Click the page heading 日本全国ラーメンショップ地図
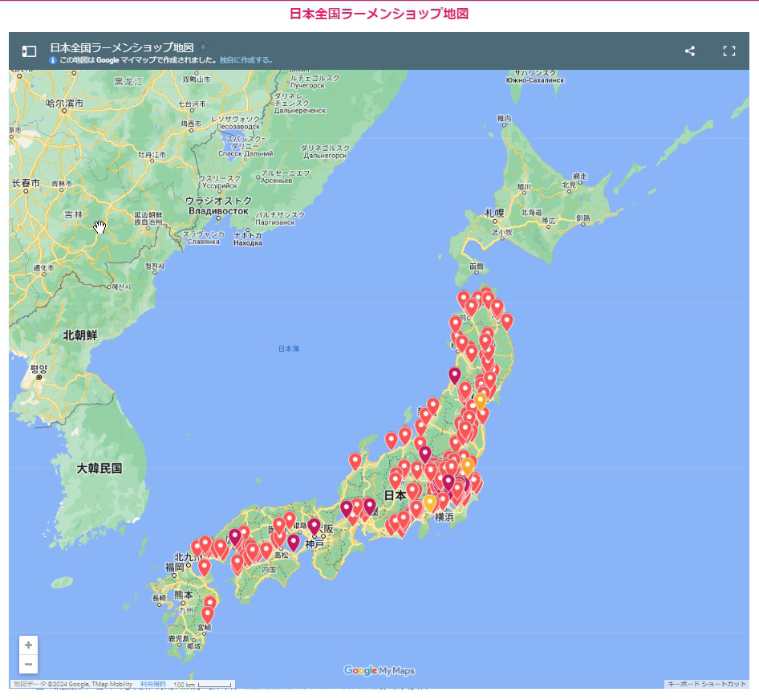 pyautogui.click(x=379, y=14)
